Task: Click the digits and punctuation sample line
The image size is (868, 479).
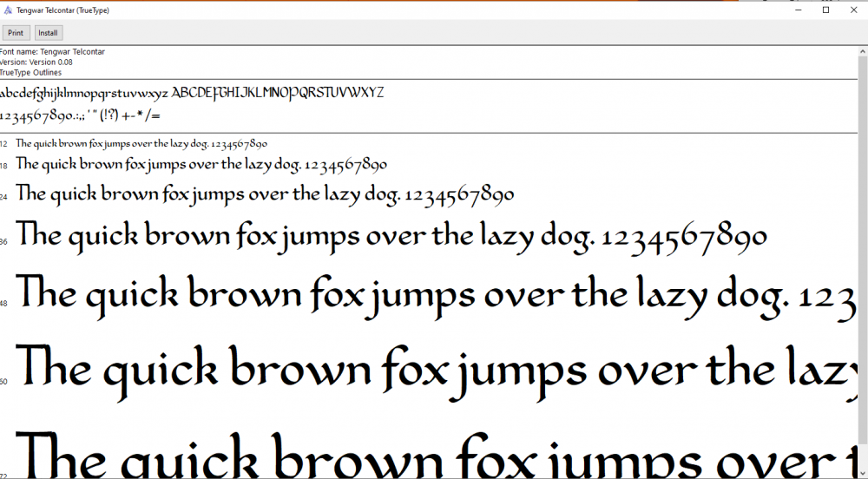Action: pyautogui.click(x=80, y=115)
